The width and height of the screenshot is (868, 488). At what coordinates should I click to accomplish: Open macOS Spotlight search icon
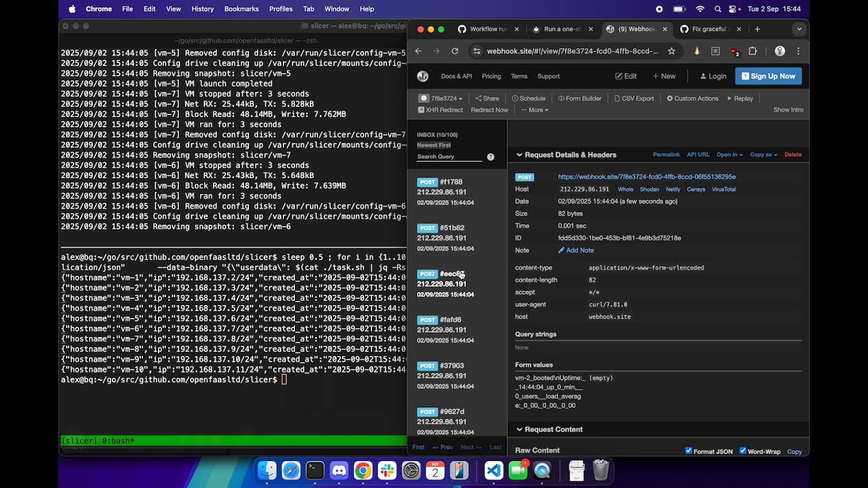(717, 9)
